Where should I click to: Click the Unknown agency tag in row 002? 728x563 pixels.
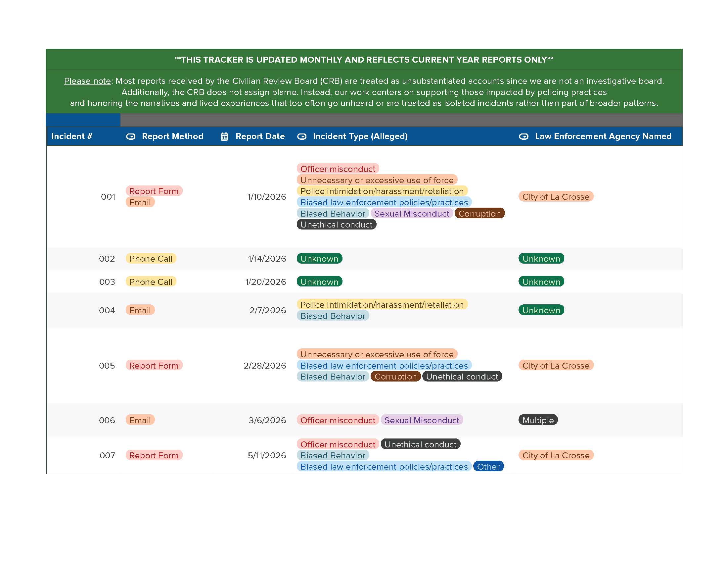pos(541,259)
